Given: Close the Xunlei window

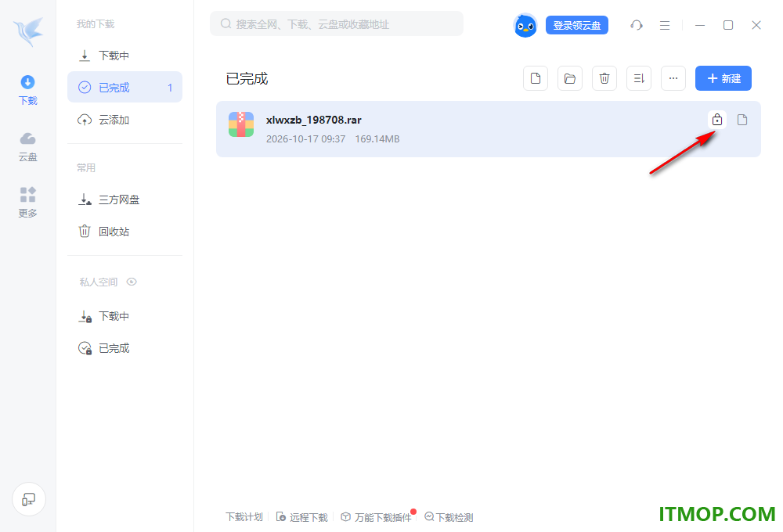Looking at the screenshot, I should (x=756, y=25).
